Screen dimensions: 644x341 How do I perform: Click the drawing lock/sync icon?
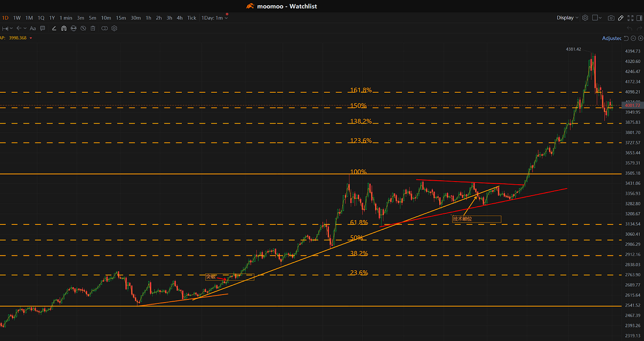point(73,28)
